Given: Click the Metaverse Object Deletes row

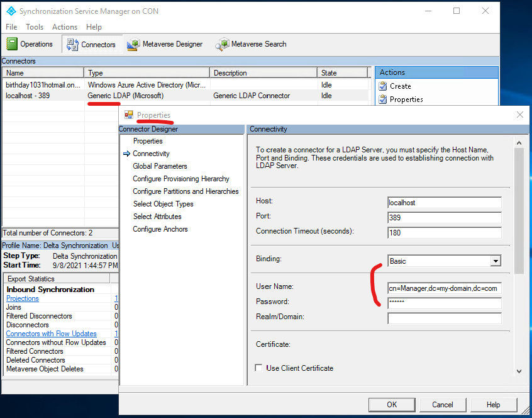Looking at the screenshot, I should click(61, 369).
